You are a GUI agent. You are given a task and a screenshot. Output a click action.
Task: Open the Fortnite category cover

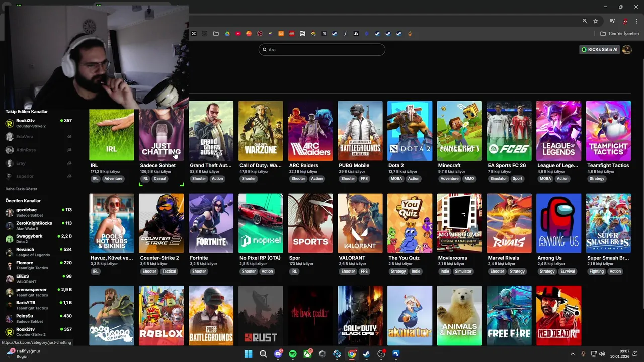click(211, 223)
